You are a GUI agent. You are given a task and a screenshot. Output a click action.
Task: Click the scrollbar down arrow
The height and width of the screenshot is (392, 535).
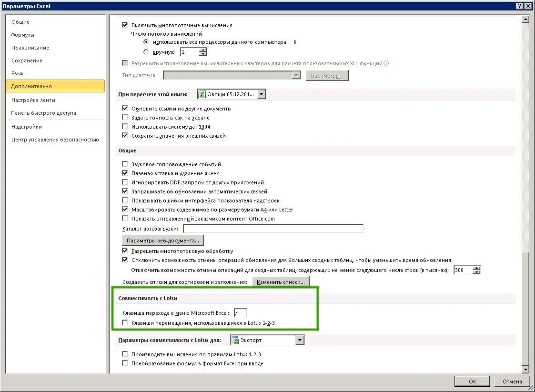point(525,369)
